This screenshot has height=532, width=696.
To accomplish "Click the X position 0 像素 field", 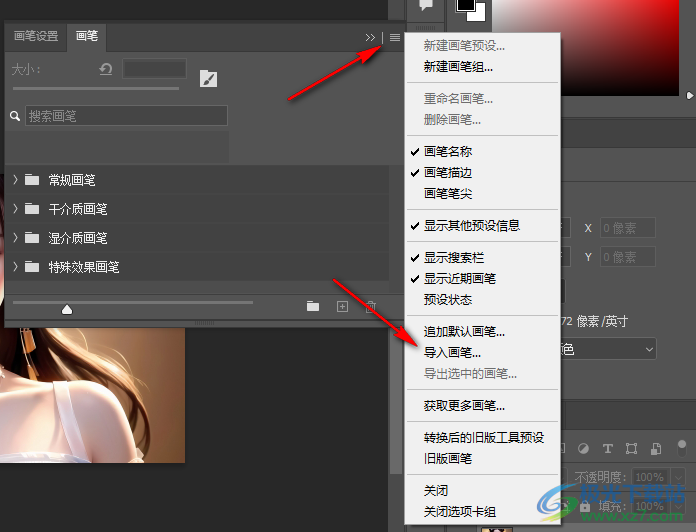I will [x=628, y=228].
